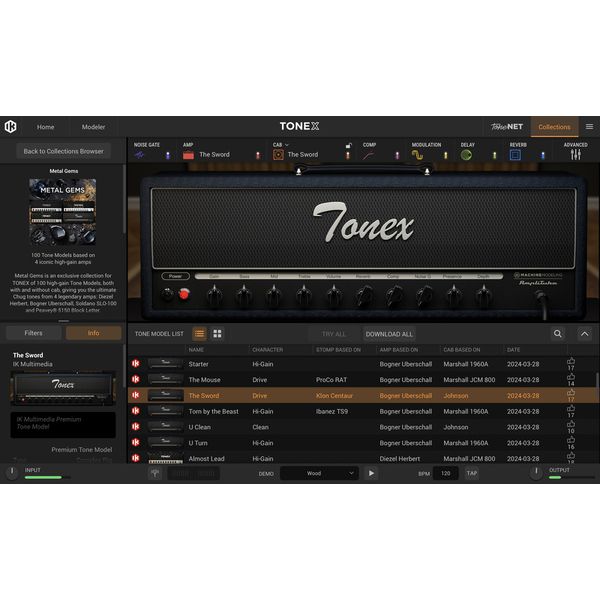Like the U Turn tone model
This screenshot has height=600, width=600.
pyautogui.click(x=571, y=440)
